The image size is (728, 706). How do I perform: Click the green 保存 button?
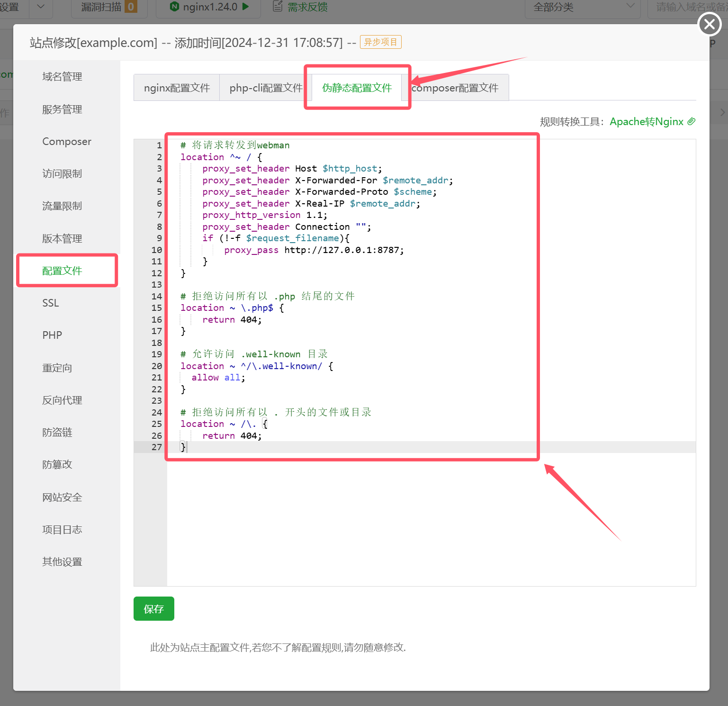[154, 608]
